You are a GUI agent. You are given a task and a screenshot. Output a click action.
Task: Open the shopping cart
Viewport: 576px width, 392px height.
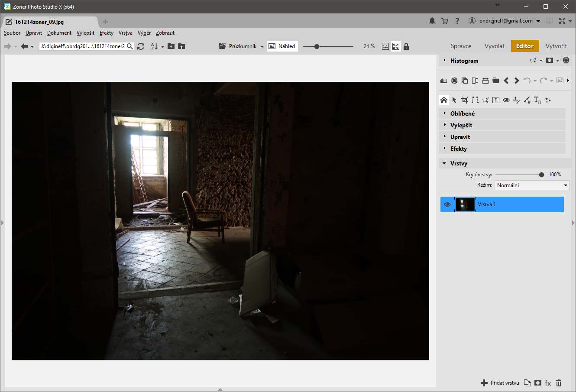click(x=445, y=21)
